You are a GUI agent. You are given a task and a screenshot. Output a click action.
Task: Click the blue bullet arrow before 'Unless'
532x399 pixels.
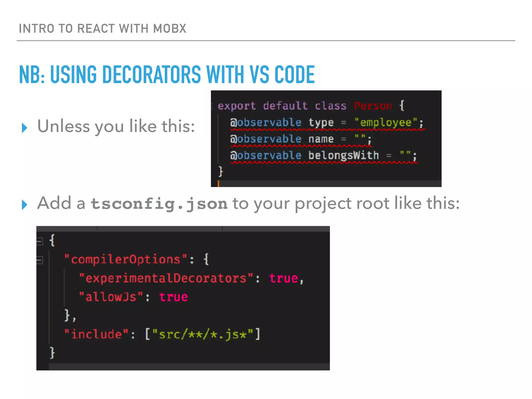pyautogui.click(x=25, y=128)
